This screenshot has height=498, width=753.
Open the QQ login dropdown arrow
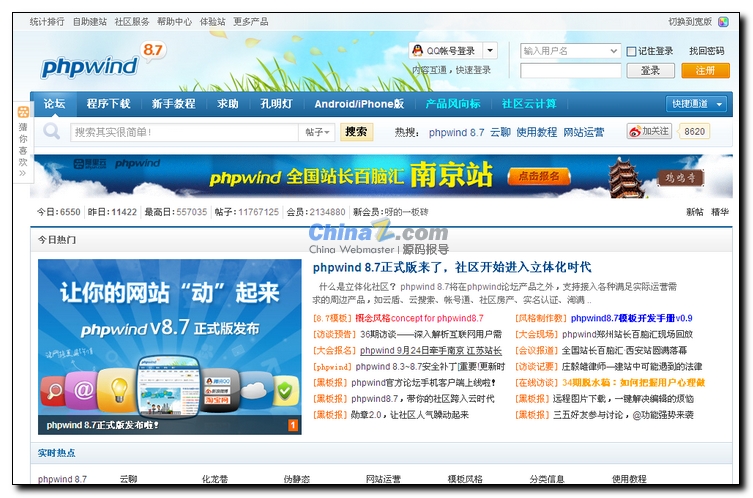490,50
